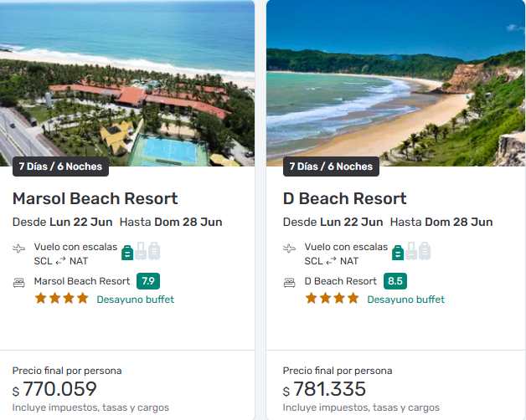Click the 8.5 rating badge
The height and width of the screenshot is (420, 526).
[x=395, y=281]
